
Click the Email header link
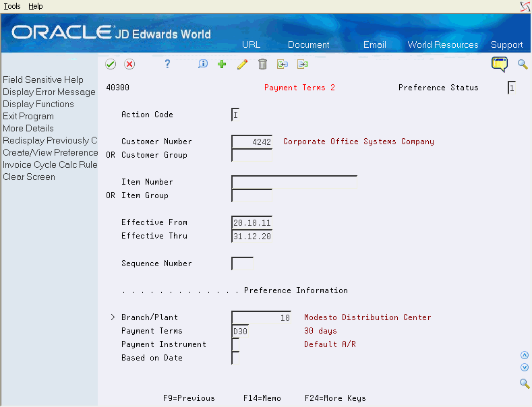coord(375,44)
